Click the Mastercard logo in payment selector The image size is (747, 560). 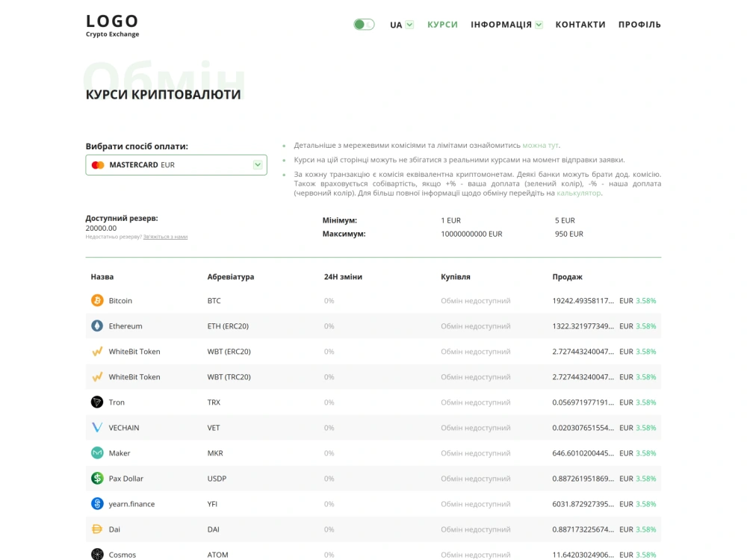tap(98, 165)
